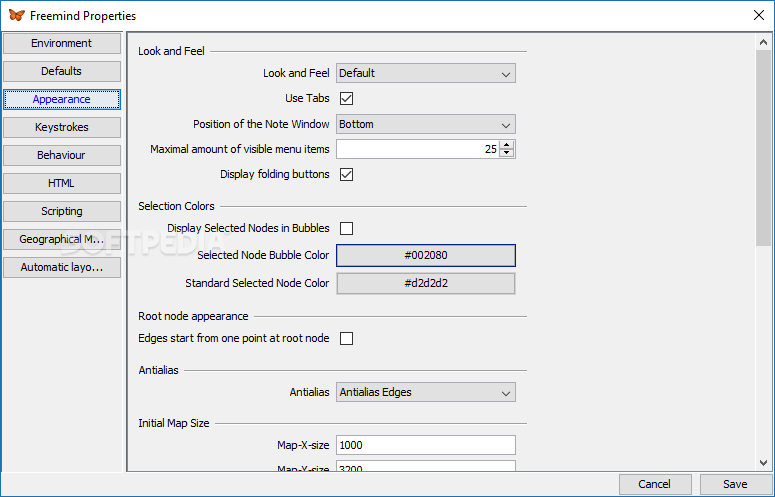
Task: Decrease maximal visible menu items value
Action: [x=507, y=153]
